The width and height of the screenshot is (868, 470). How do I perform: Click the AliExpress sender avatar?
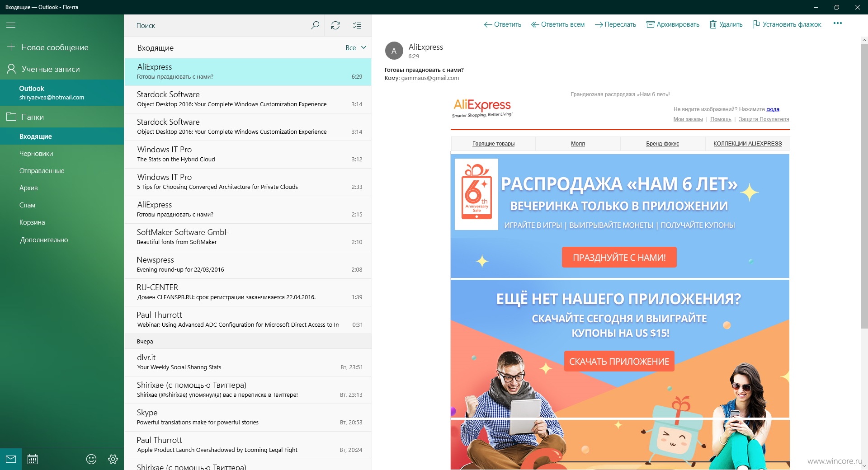tap(394, 51)
